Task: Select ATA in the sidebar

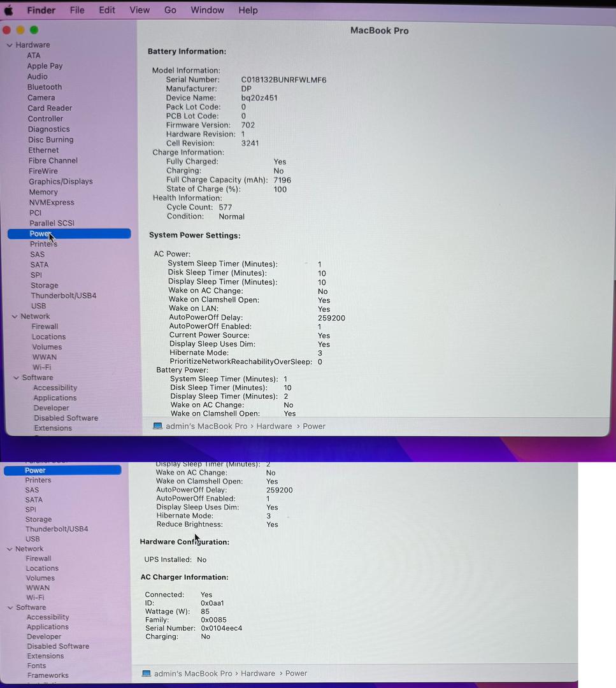Action: 34,55
